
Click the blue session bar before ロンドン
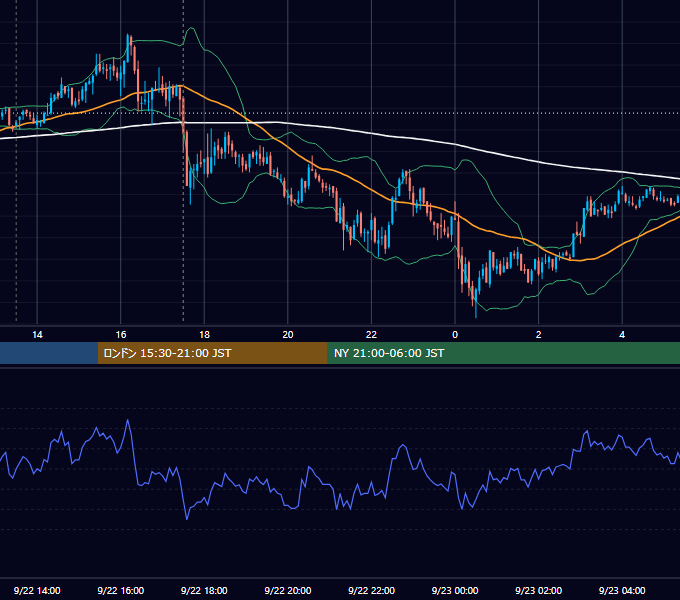pos(49,353)
